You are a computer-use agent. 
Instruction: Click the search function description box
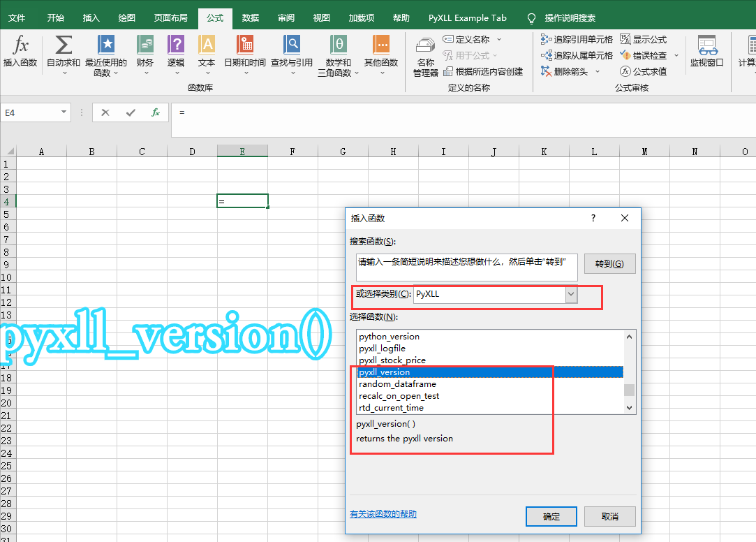467,268
